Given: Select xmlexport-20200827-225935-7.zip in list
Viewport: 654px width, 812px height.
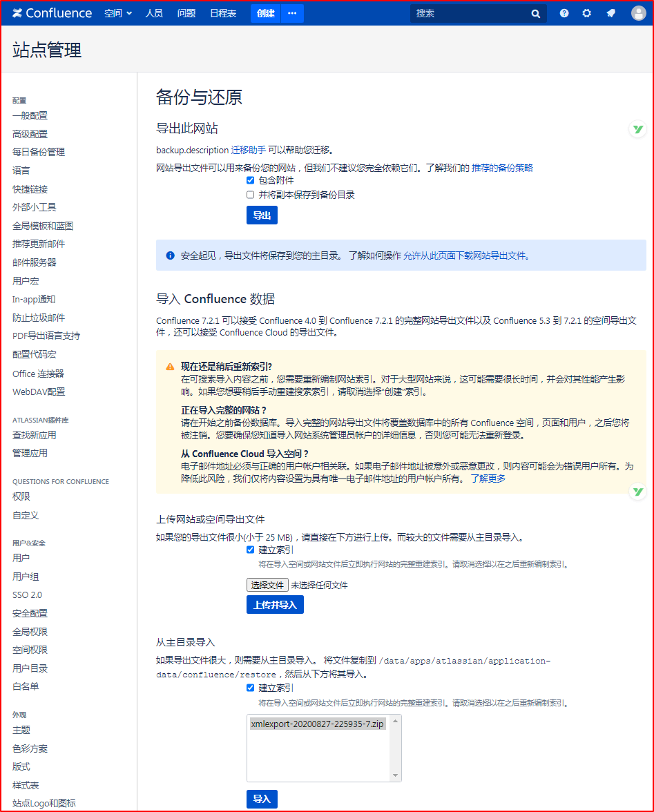Looking at the screenshot, I should 317,724.
